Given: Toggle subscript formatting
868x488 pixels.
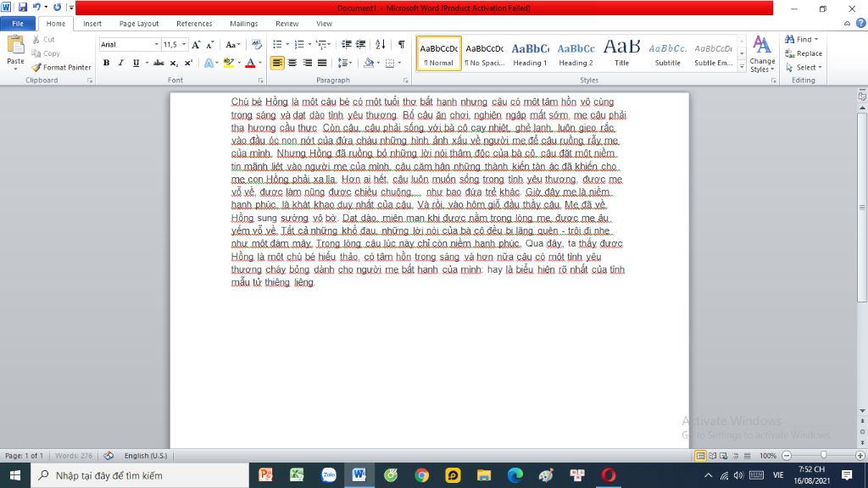Looking at the screenshot, I should pos(174,63).
